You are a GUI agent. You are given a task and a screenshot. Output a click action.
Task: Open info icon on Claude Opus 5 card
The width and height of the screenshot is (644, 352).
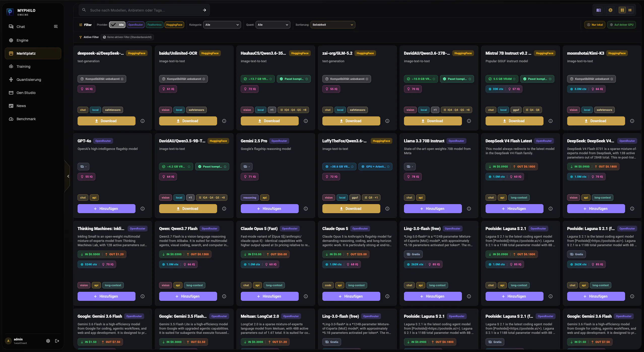(387, 296)
